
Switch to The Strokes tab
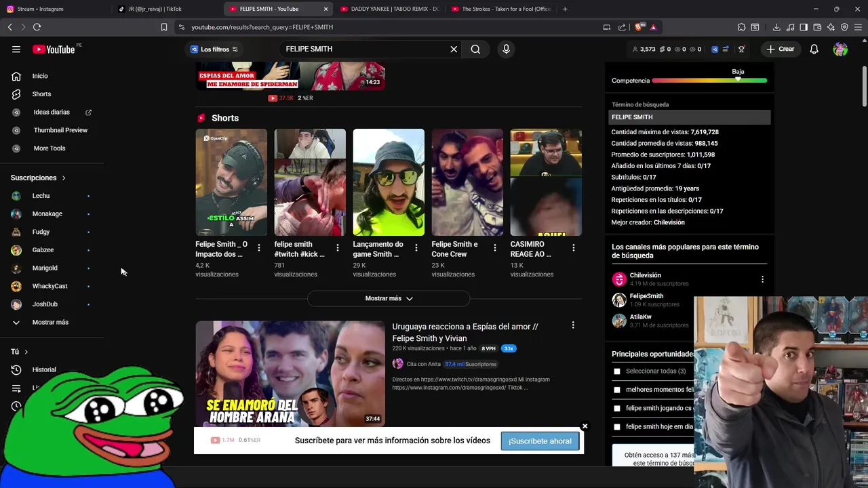coord(500,9)
